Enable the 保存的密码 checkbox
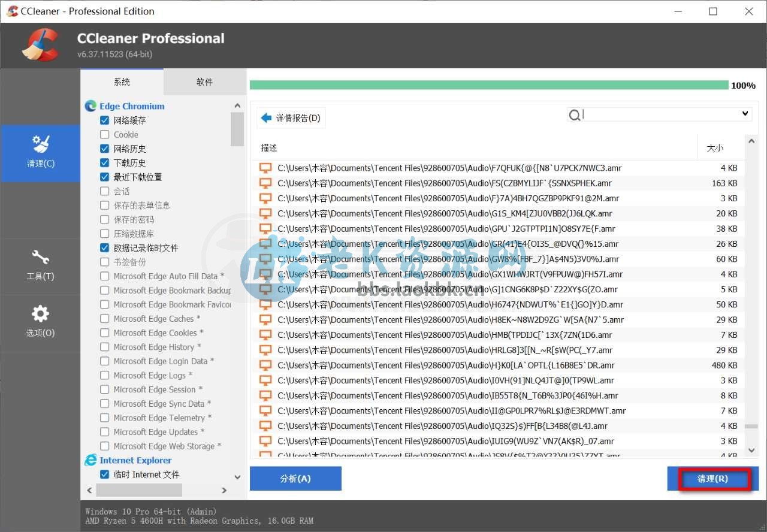 click(105, 220)
